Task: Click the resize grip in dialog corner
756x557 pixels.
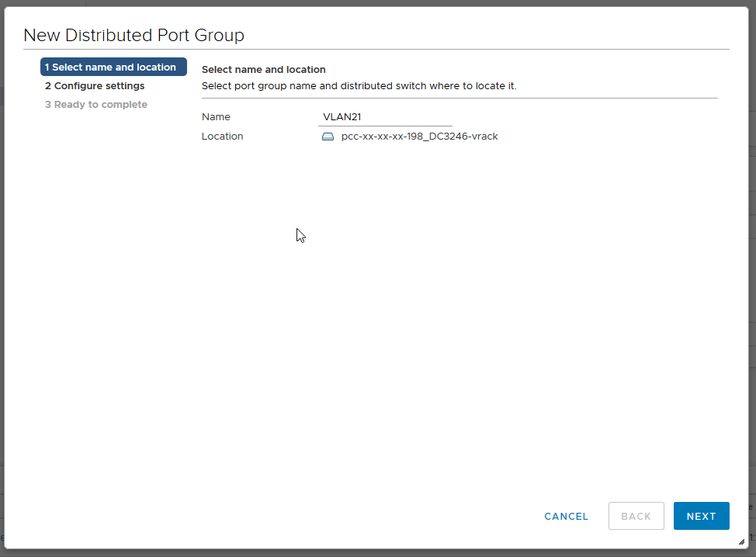Action: click(x=741, y=541)
